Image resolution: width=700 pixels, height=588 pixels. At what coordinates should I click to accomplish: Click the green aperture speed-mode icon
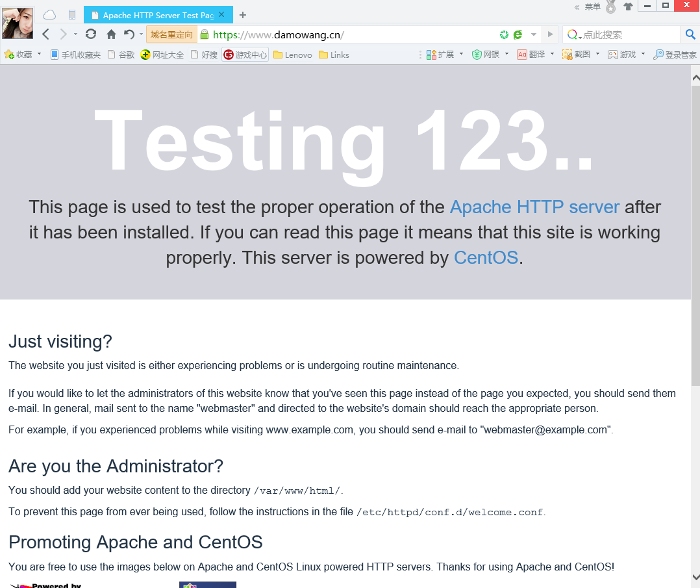(504, 35)
